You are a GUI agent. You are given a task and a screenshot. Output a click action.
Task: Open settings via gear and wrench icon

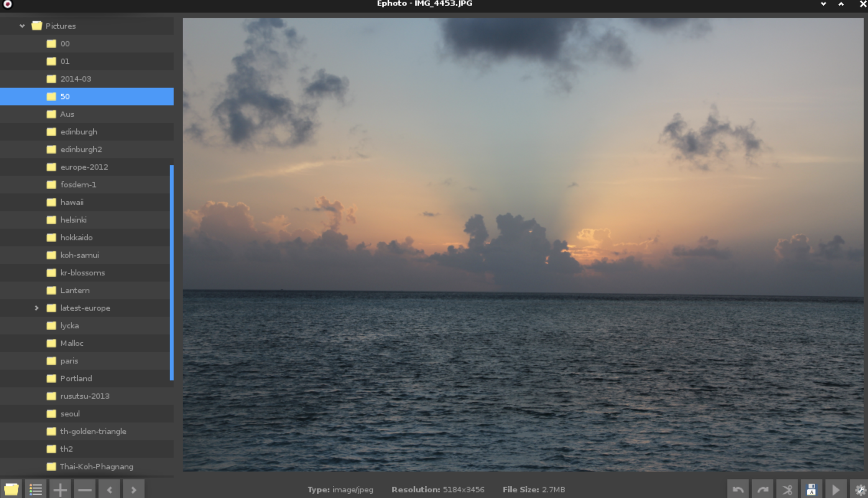pos(860,489)
